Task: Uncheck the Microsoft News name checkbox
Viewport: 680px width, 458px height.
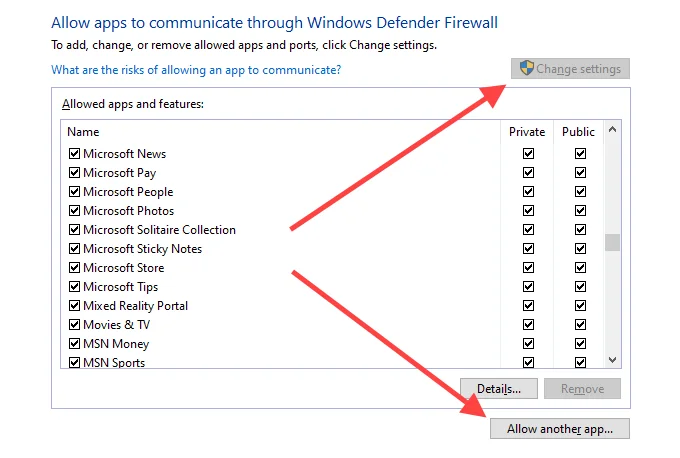Action: click(74, 154)
